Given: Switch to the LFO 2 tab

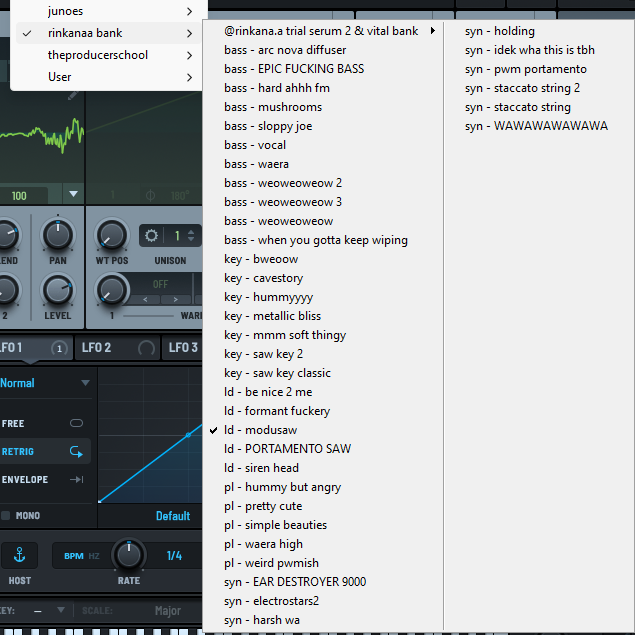Looking at the screenshot, I should 118,348.
